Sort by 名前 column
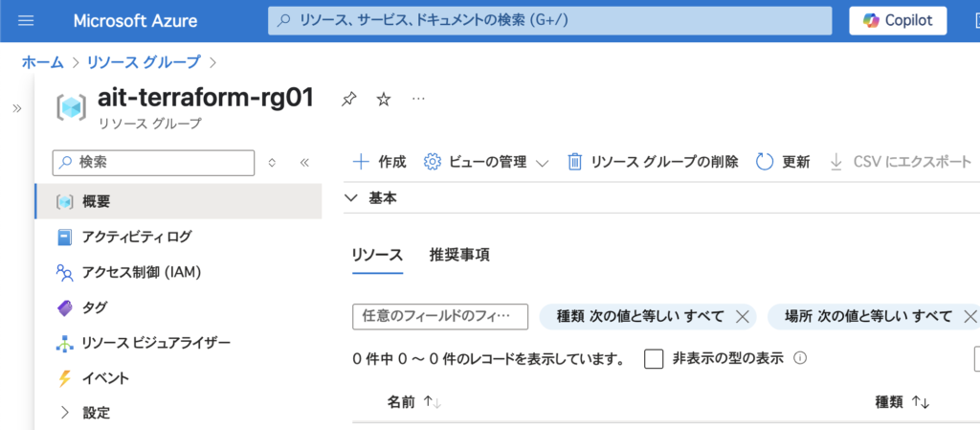This screenshot has height=430, width=980. click(x=414, y=403)
